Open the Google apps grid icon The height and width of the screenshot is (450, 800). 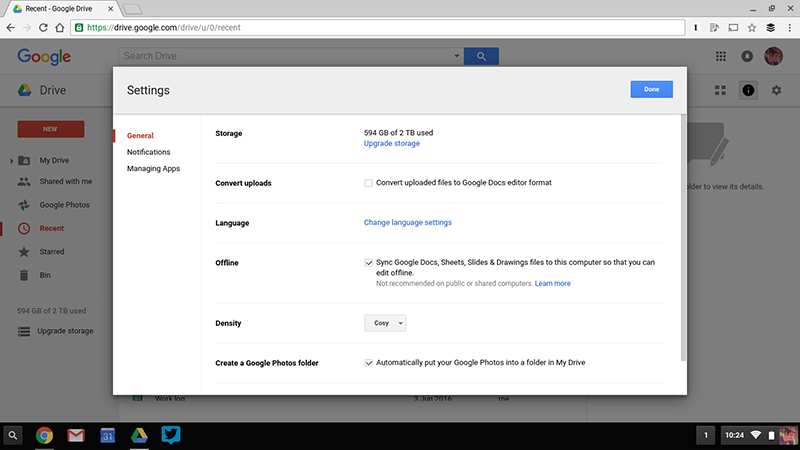point(720,56)
